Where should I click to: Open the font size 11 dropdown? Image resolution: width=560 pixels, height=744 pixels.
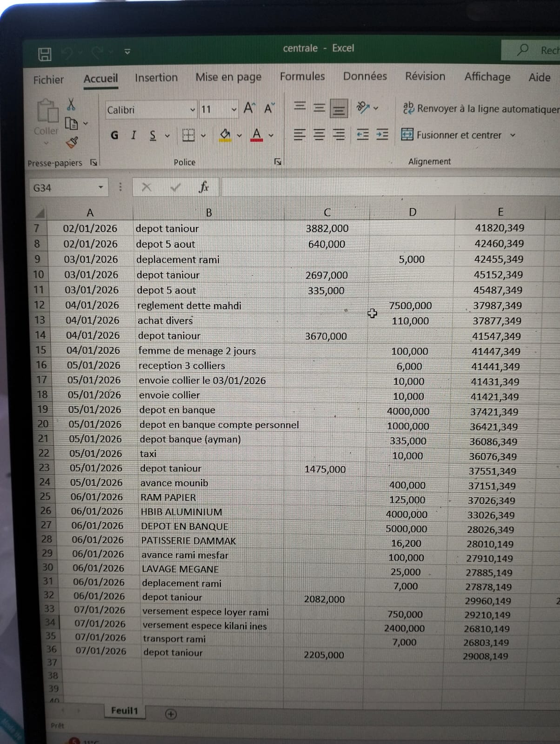coord(233,110)
